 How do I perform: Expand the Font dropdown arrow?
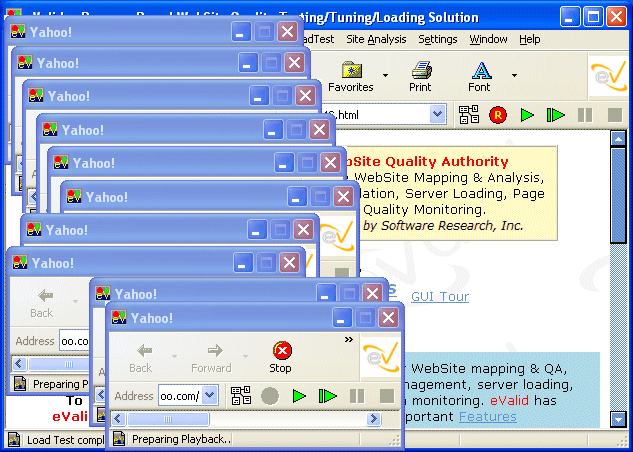(514, 75)
